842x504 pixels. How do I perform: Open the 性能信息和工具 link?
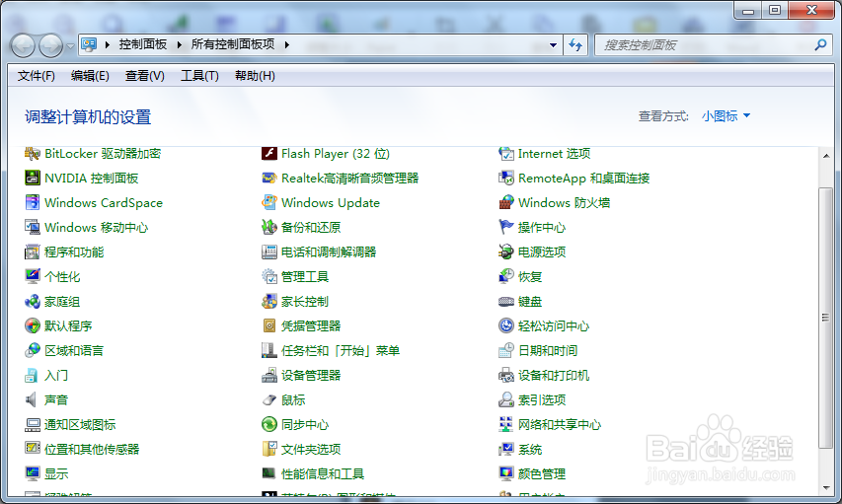click(x=323, y=474)
